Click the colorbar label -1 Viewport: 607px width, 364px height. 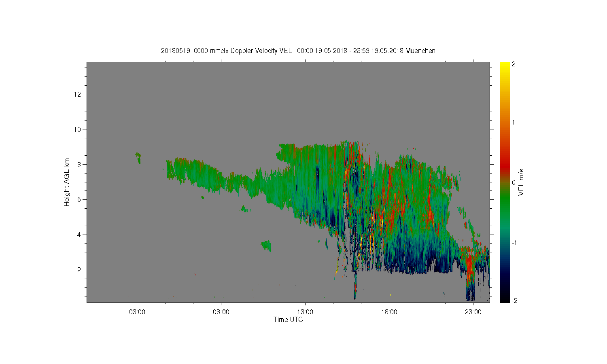tap(514, 243)
